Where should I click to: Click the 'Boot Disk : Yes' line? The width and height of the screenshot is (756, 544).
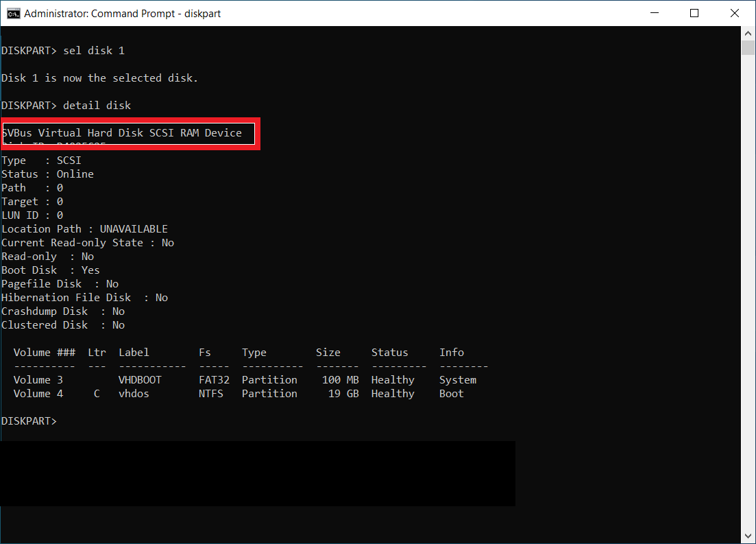click(50, 270)
